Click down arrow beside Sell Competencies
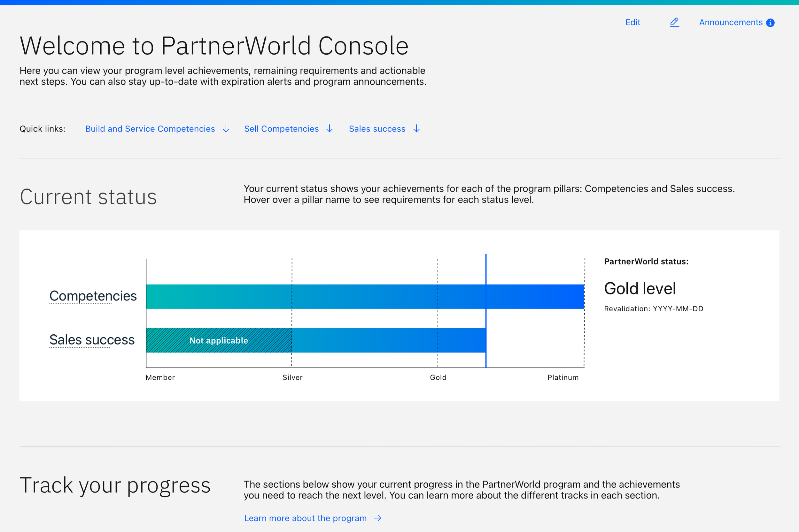Image resolution: width=799 pixels, height=532 pixels. [330, 129]
